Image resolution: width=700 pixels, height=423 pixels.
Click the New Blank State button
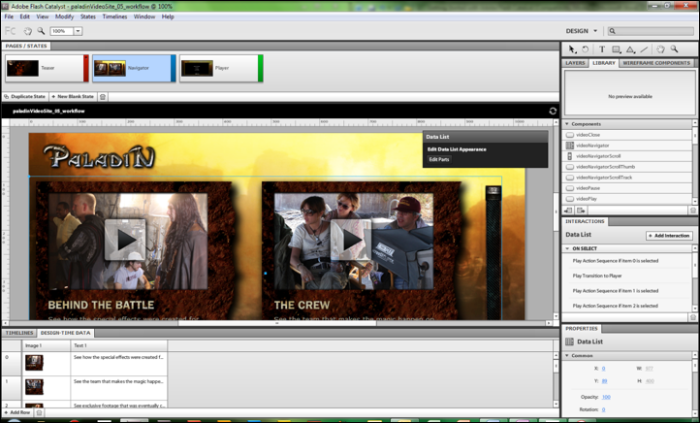tap(72, 96)
